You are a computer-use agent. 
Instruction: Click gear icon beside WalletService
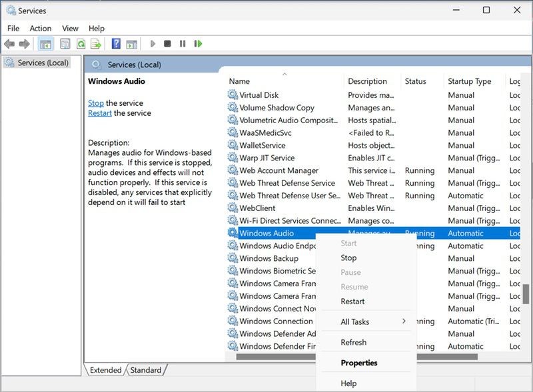[x=233, y=144]
